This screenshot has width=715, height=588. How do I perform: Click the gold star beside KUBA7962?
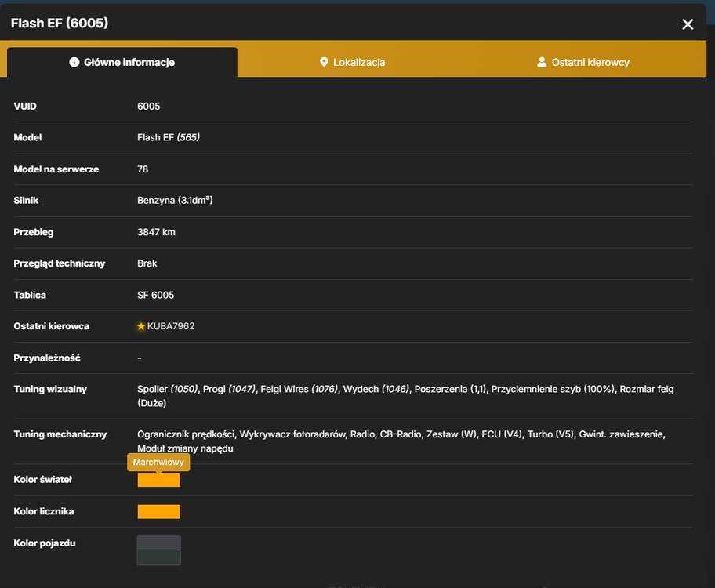click(x=141, y=326)
